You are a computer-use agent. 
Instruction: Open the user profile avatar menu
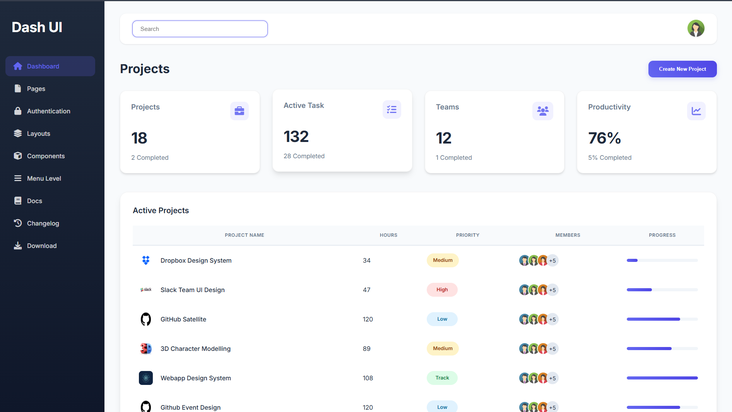pos(696,29)
